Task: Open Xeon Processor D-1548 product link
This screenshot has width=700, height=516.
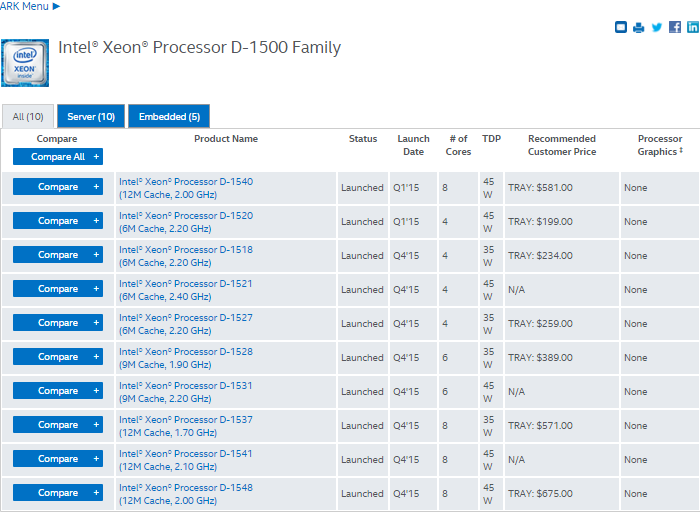Action: tap(186, 494)
